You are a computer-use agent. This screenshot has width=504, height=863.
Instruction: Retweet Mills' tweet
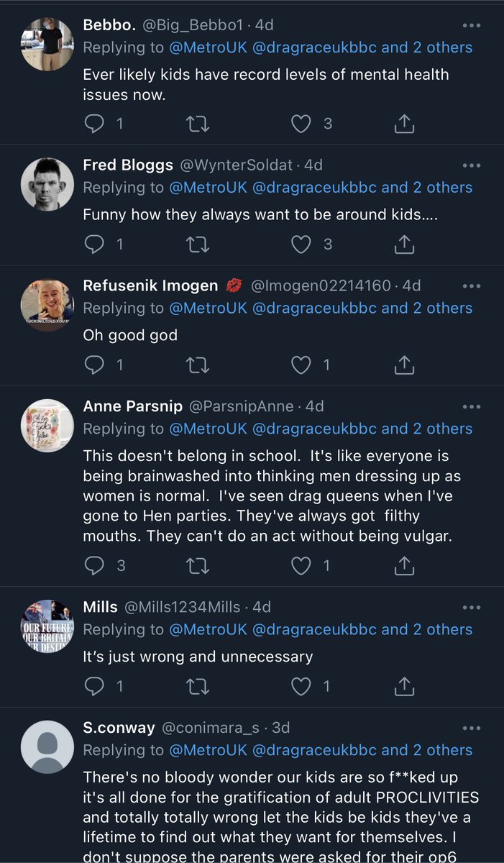pyautogui.click(x=198, y=687)
